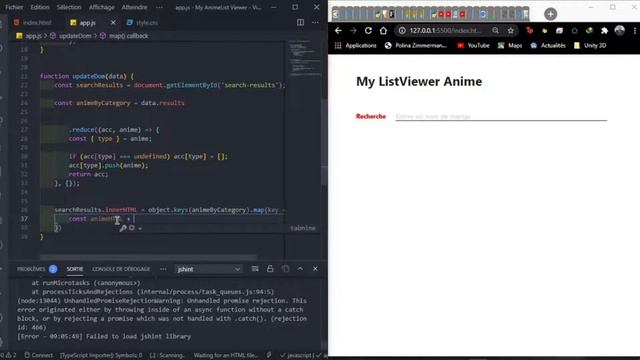640x360 pixels.
Task: Open the Unity 3D bookmark folder
Action: [590, 46]
